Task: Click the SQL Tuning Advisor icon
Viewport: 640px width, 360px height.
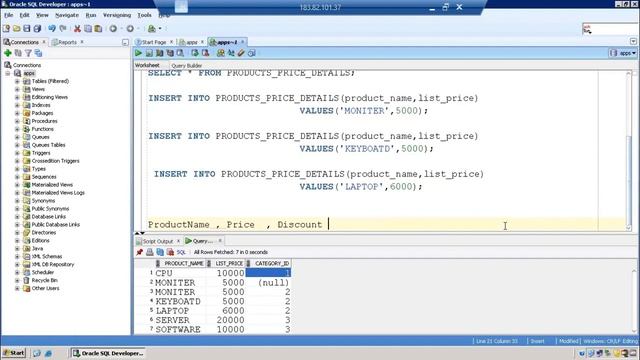Action: pyautogui.click(x=180, y=53)
